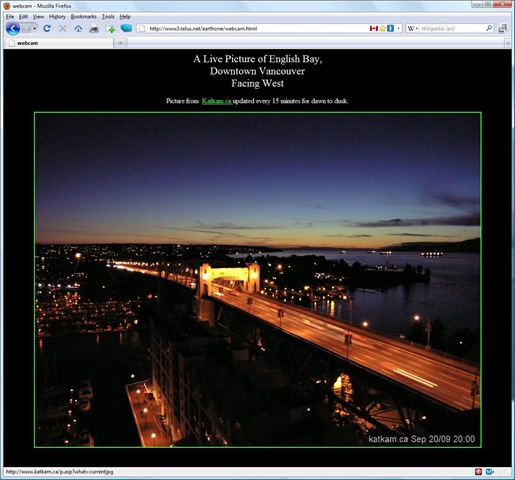Click the 'Facing West' heading text
Image resolution: width=515 pixels, height=480 pixels.
(x=258, y=83)
